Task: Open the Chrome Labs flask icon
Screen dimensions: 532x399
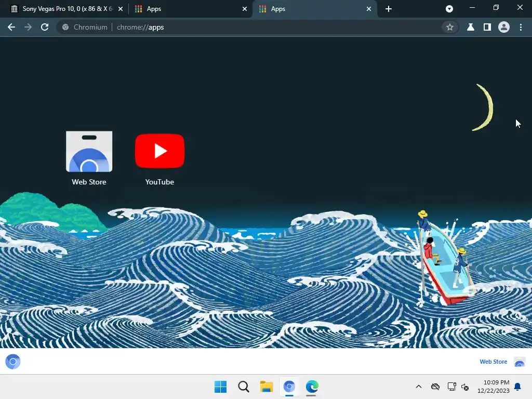Action: [470, 27]
